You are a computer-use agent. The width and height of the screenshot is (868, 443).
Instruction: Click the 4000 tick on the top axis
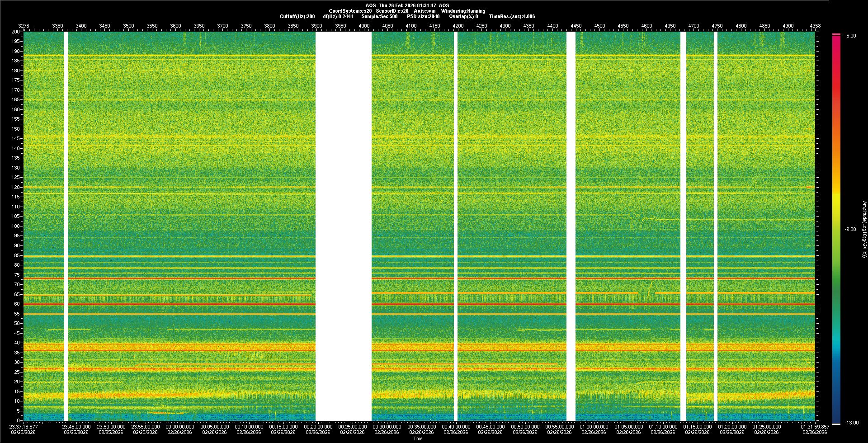tap(364, 26)
